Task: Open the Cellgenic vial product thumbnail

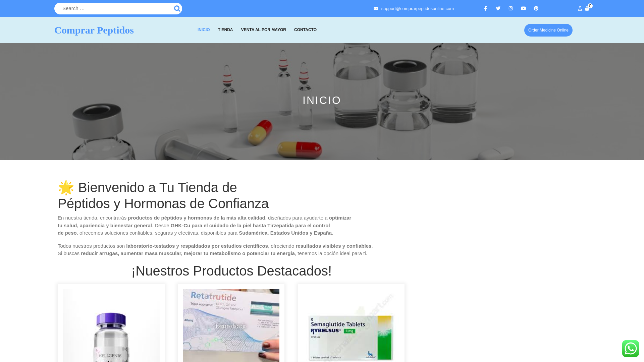Action: [111, 325]
